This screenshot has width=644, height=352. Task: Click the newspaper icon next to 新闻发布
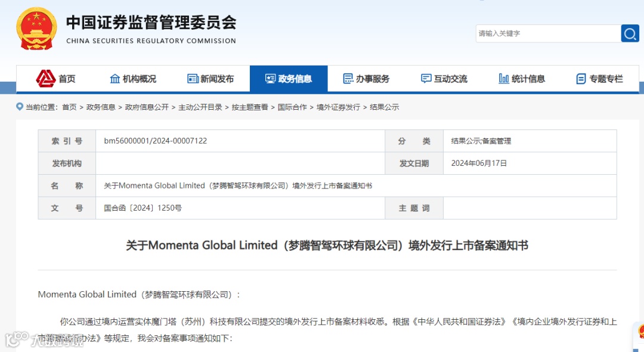click(193, 78)
